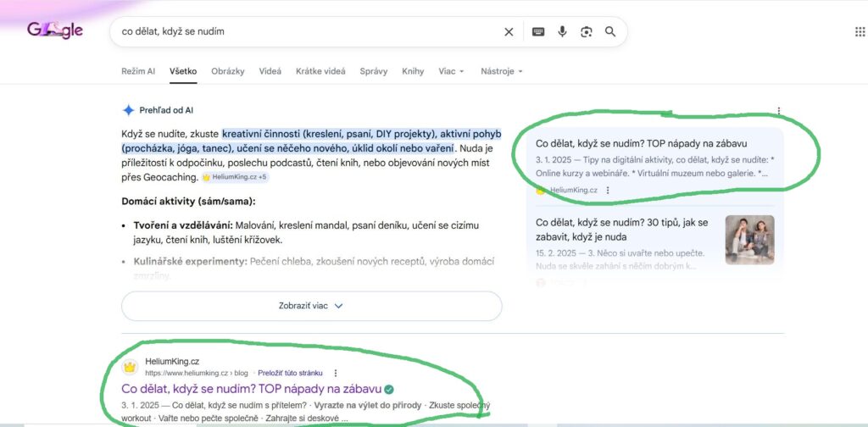This screenshot has height=427, width=868.
Task: Expand the Nástroje dropdown
Action: [502, 71]
